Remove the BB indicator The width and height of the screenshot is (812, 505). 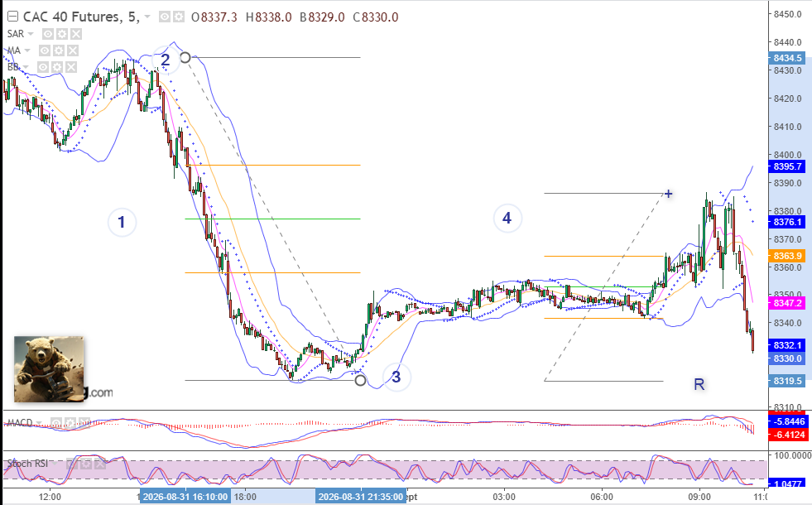[x=71, y=67]
